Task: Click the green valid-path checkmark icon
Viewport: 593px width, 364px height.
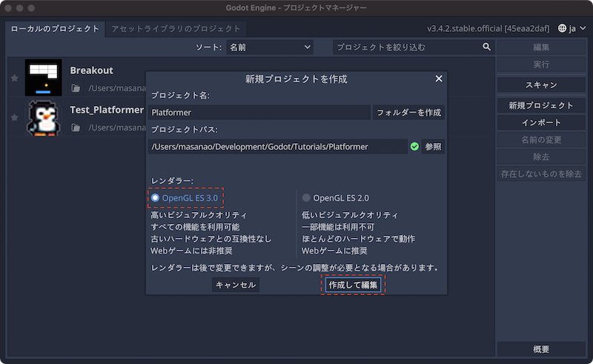Action: point(414,147)
